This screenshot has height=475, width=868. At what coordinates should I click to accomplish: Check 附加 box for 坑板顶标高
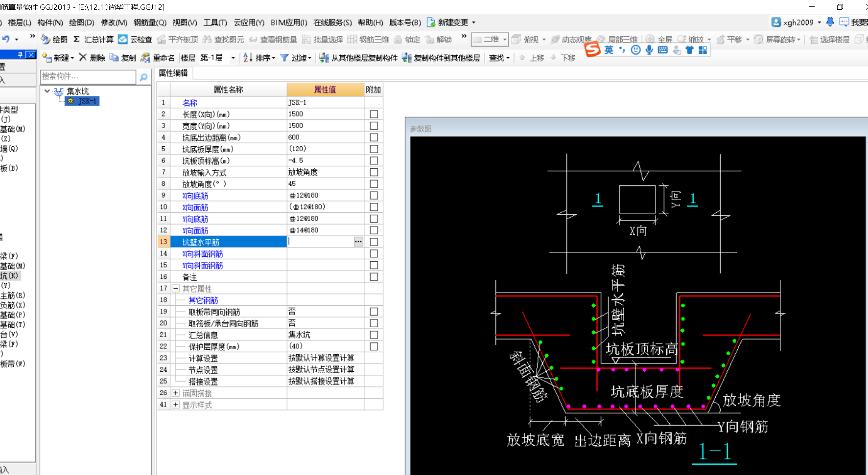tap(374, 160)
